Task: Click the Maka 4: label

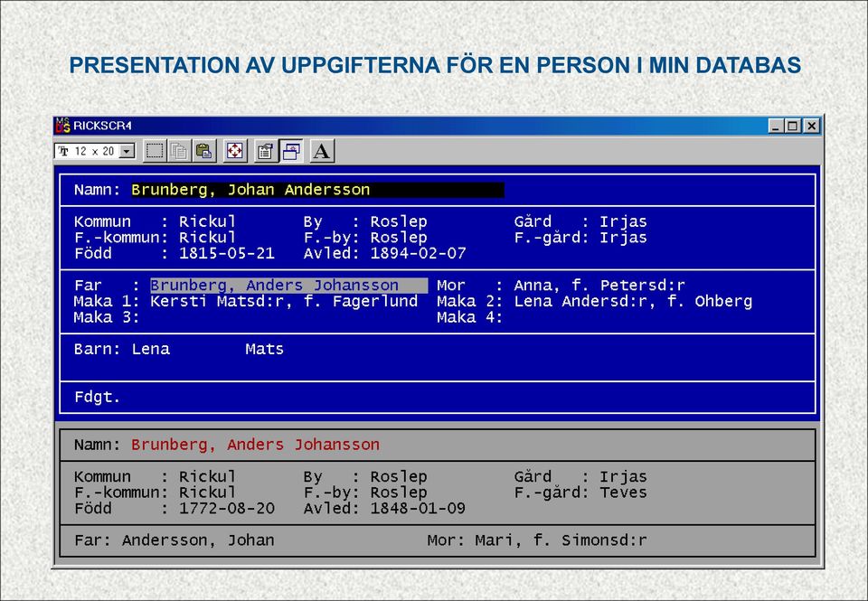Action: [469, 317]
